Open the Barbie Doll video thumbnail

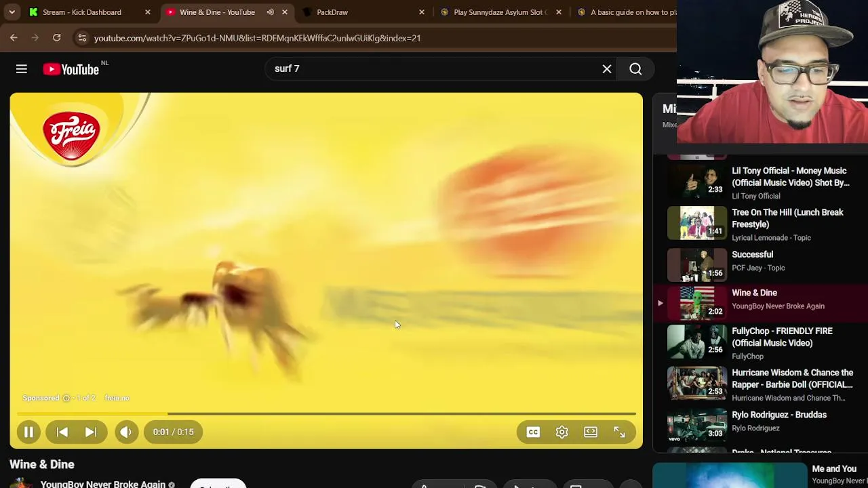pos(697,382)
